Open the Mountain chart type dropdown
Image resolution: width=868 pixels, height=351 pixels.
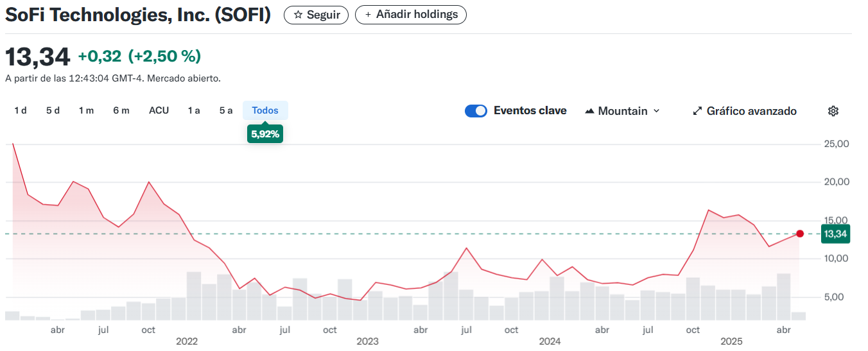click(622, 111)
